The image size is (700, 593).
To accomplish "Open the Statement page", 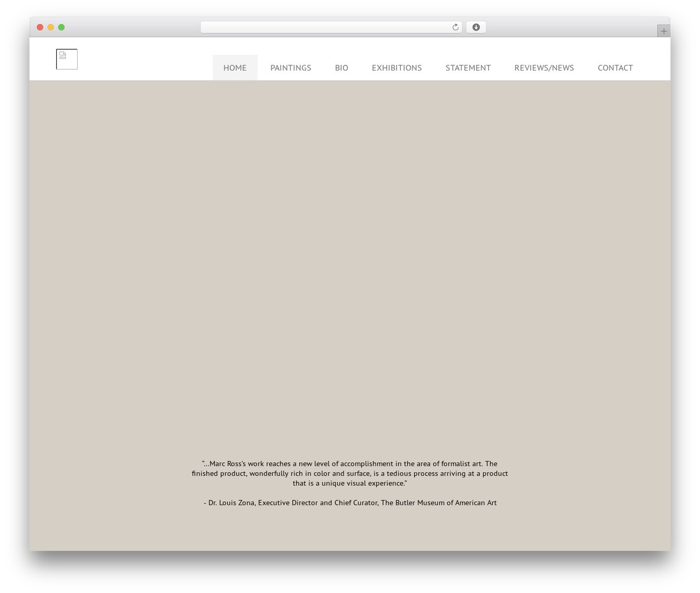I will pyautogui.click(x=468, y=68).
